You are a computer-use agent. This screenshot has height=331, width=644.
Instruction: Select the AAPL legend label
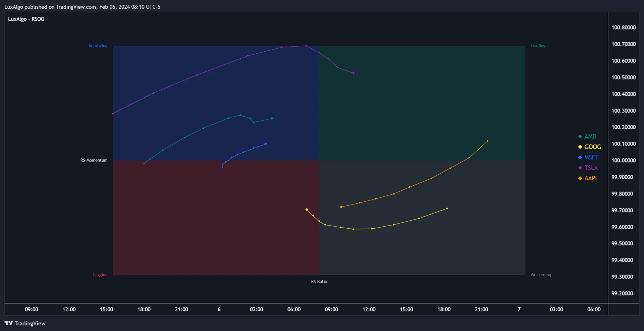tap(591, 178)
